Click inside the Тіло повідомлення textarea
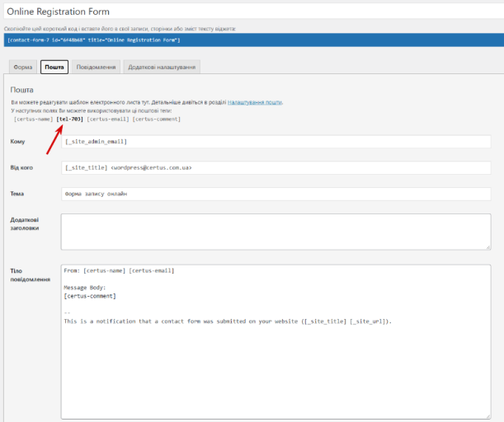The image size is (504, 422). point(276,342)
